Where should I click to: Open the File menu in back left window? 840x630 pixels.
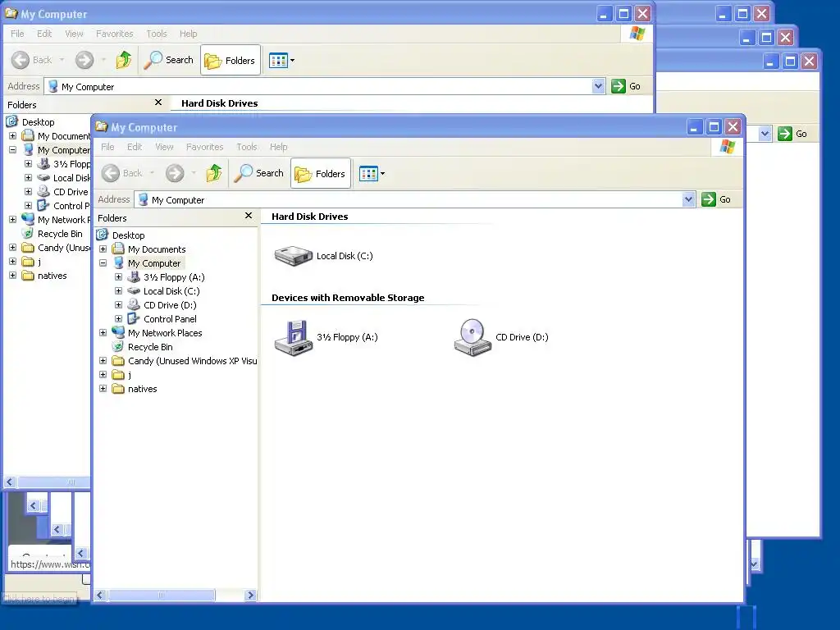point(17,34)
